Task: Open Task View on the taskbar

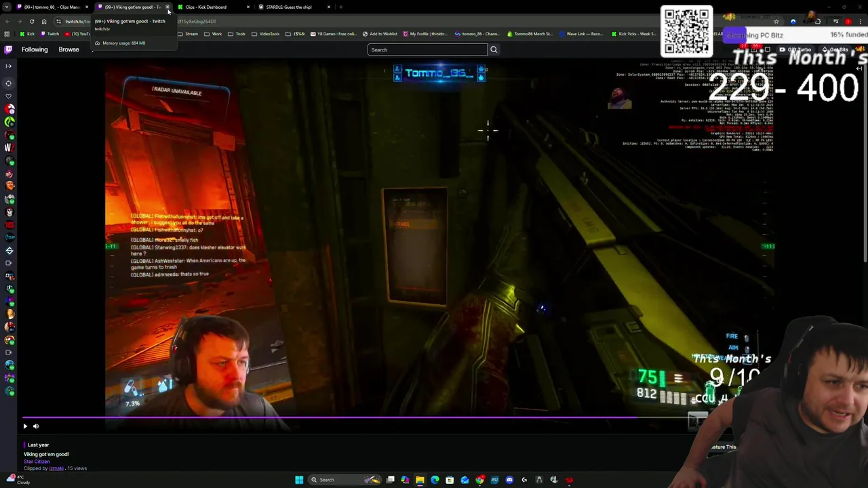Action: tap(391, 480)
